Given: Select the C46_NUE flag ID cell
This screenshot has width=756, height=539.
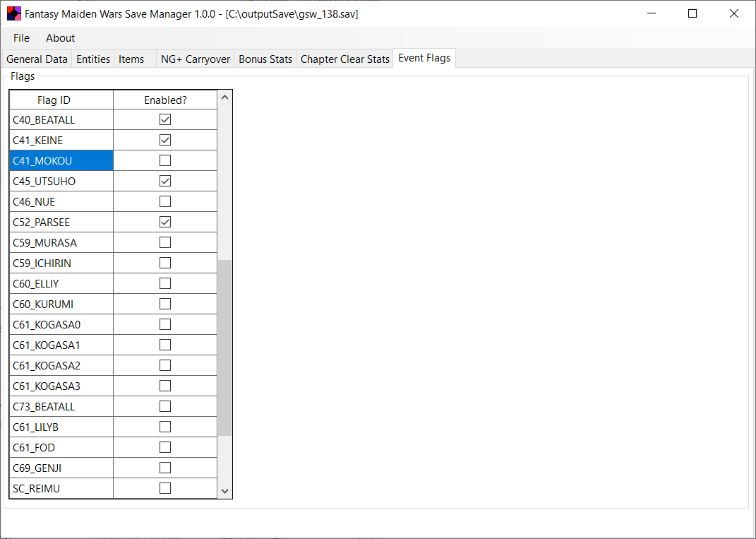Looking at the screenshot, I should pyautogui.click(x=61, y=202).
